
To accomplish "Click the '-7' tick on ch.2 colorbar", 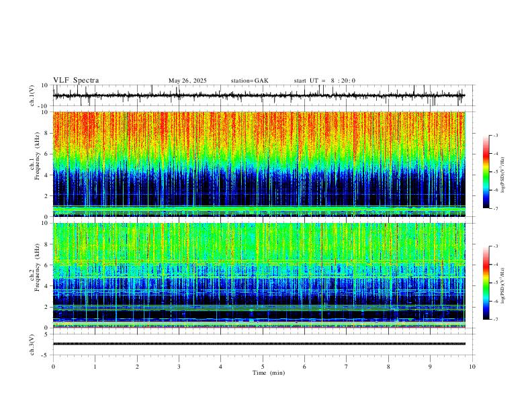I will 495,320.
